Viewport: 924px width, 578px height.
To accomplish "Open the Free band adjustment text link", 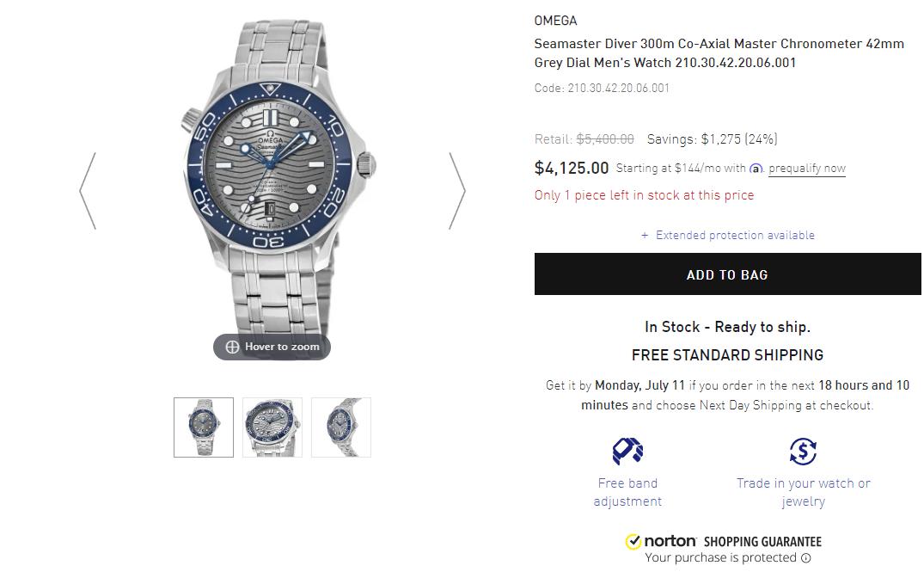I will coord(627,492).
